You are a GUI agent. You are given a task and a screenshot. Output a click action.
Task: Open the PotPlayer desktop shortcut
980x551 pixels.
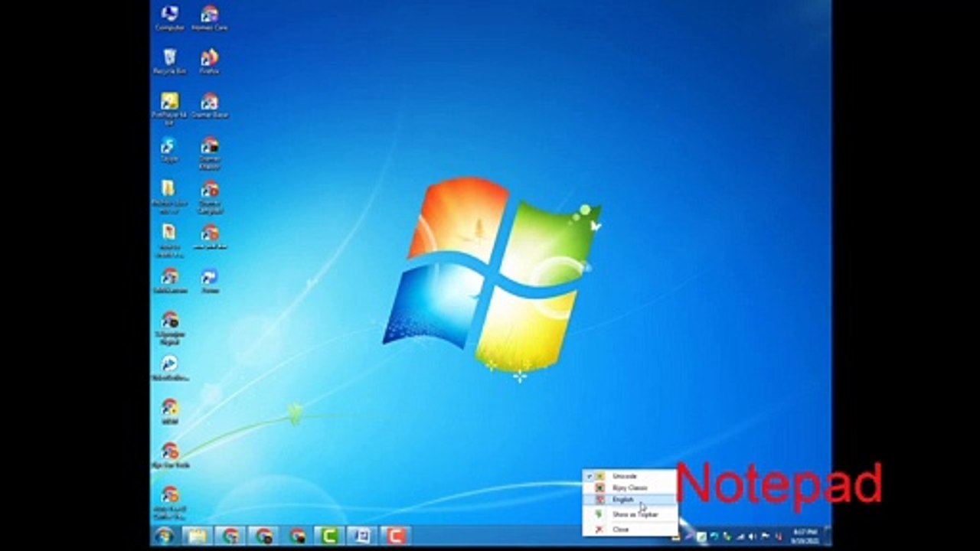(169, 108)
